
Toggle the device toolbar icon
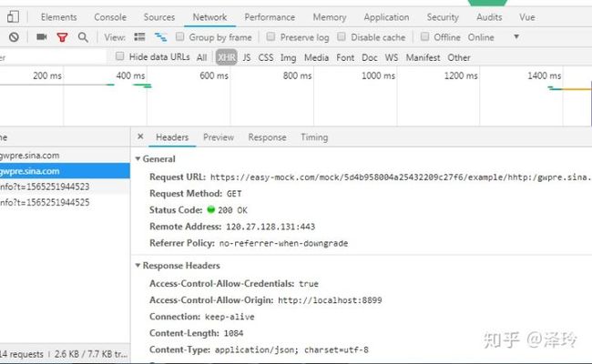pos(14,17)
